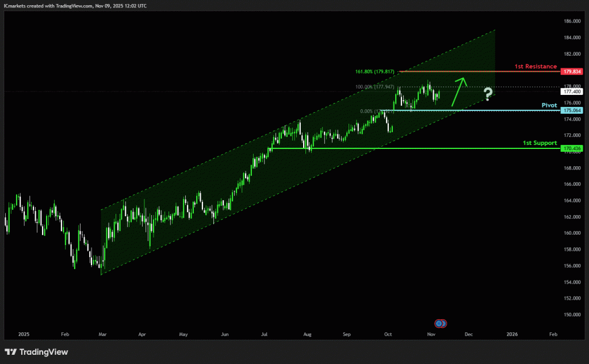Select the 161.80% Fibonacci level label
This screenshot has width=589, height=364.
click(x=374, y=72)
